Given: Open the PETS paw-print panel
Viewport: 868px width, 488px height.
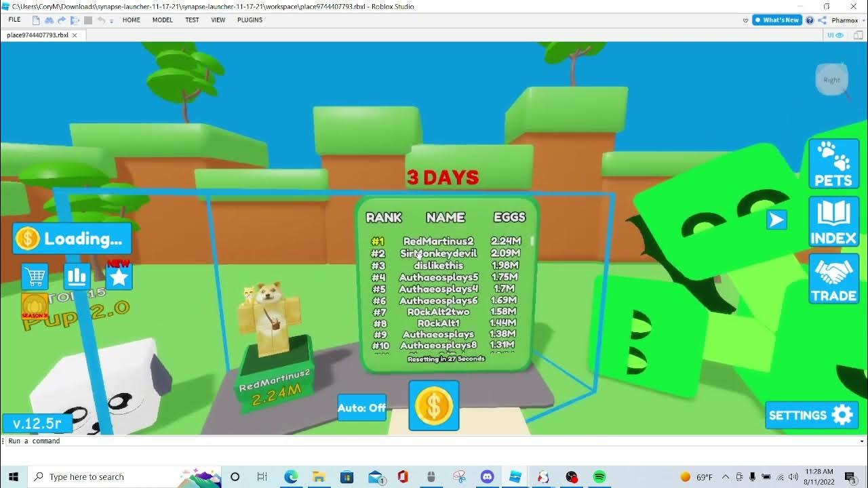Looking at the screenshot, I should [833, 163].
